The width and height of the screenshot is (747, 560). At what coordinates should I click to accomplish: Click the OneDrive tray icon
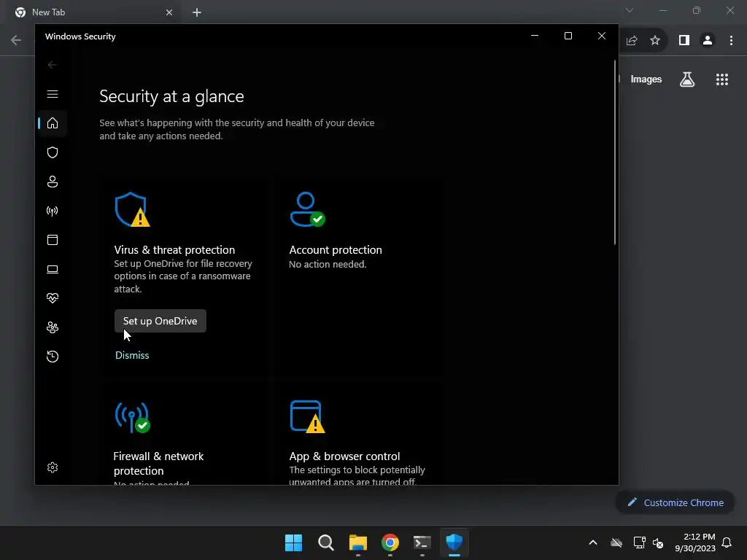click(616, 542)
